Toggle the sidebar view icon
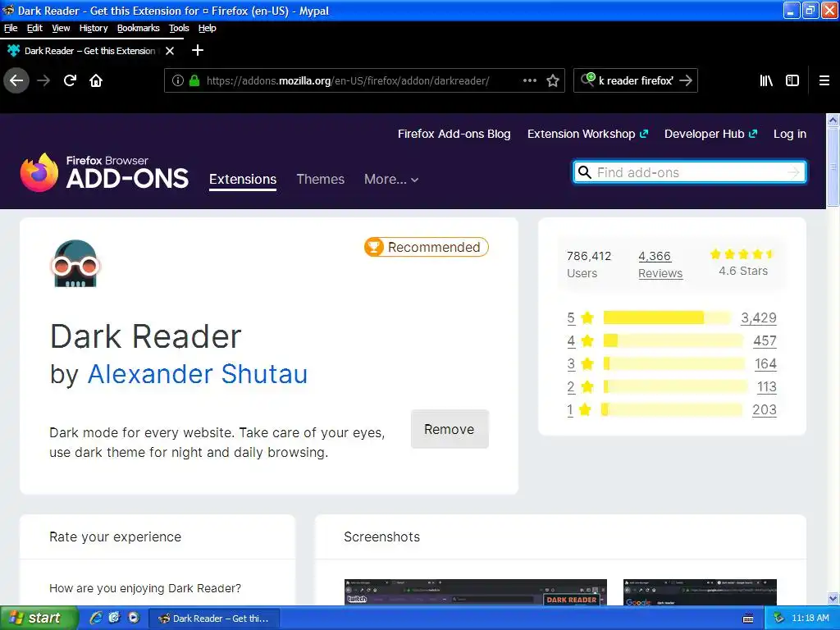This screenshot has height=630, width=840. point(792,81)
